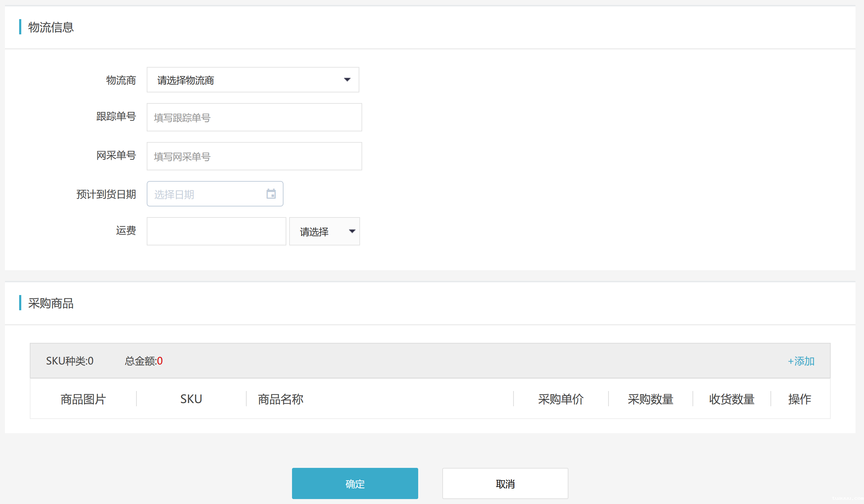Click the 采购单价 column header
This screenshot has width=864, height=504.
click(561, 399)
